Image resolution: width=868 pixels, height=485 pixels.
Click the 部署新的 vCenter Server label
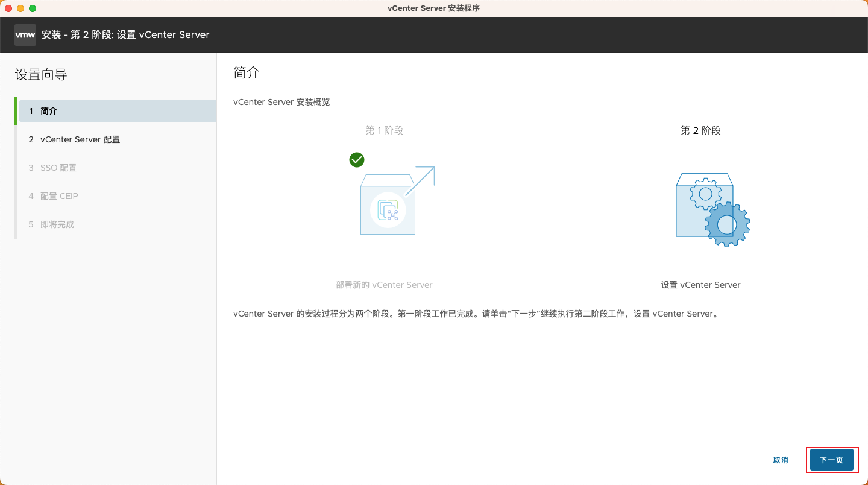pyautogui.click(x=384, y=285)
